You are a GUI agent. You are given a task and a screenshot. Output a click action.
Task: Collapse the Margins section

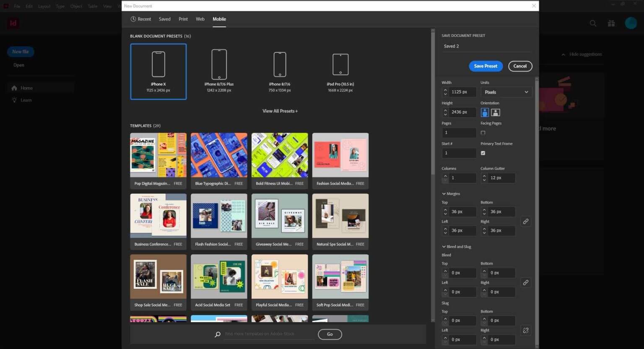coord(444,193)
